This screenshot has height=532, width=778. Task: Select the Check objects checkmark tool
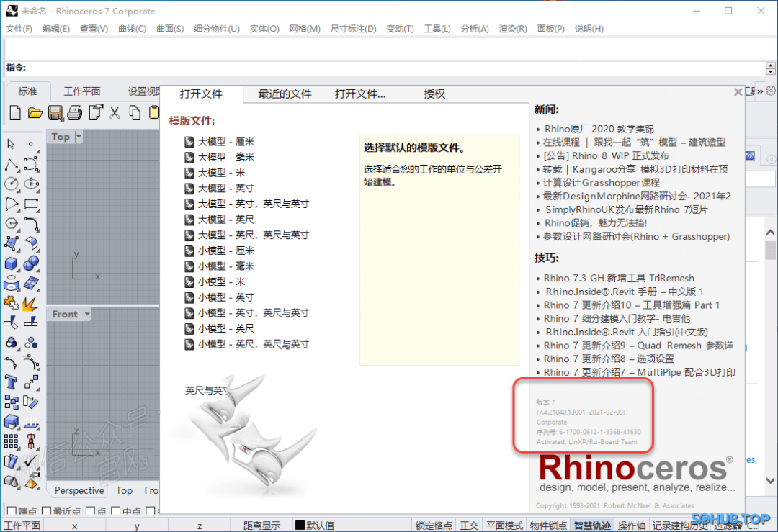click(x=31, y=461)
